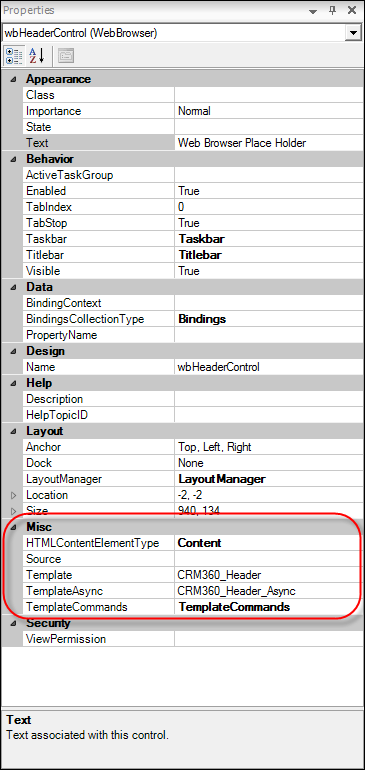Collapse the Behavior category
Viewport: 365px width, 770px height.
[x=13, y=159]
